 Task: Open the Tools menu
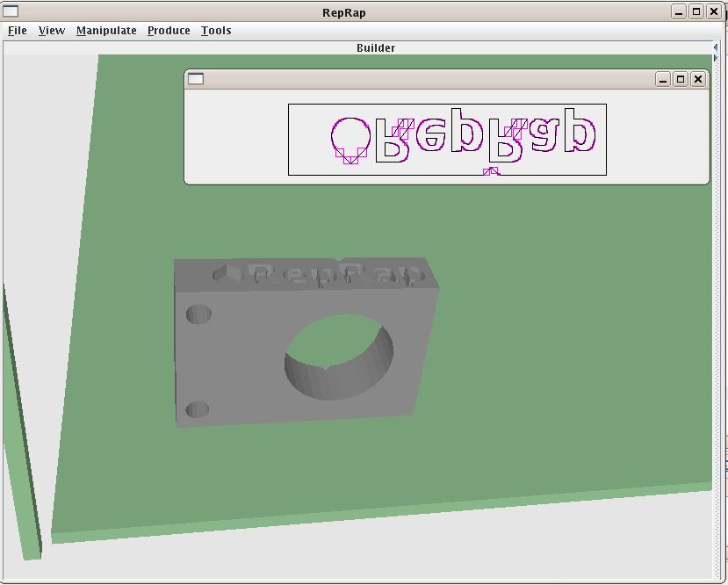[216, 31]
